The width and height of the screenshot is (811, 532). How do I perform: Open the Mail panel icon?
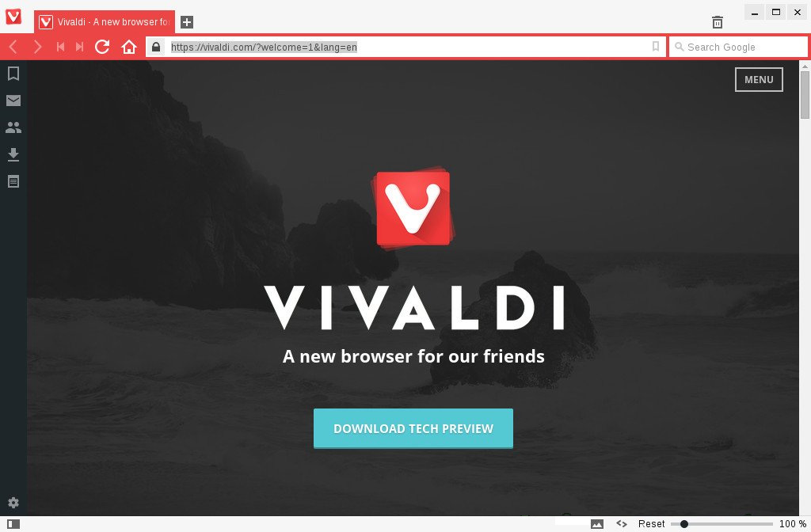click(x=13, y=101)
